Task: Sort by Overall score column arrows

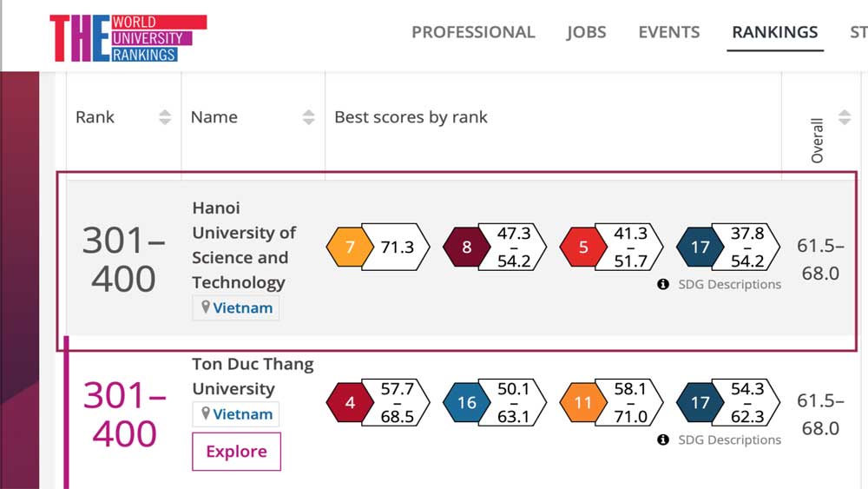Action: click(x=845, y=117)
